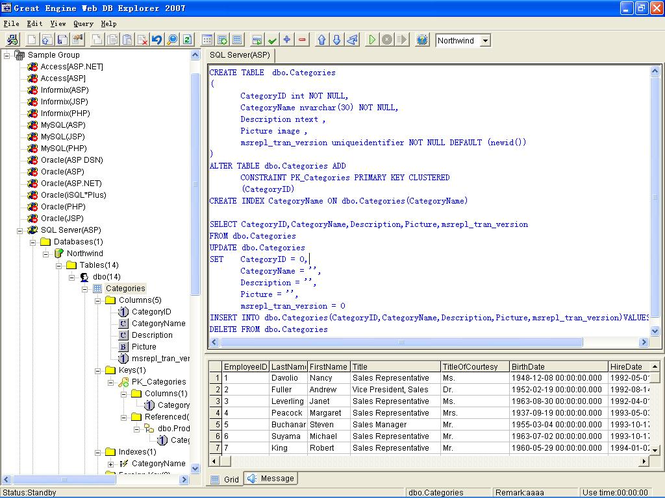Click the Vice President, Sales cell
The height and width of the screenshot is (498, 665).
[x=395, y=389]
